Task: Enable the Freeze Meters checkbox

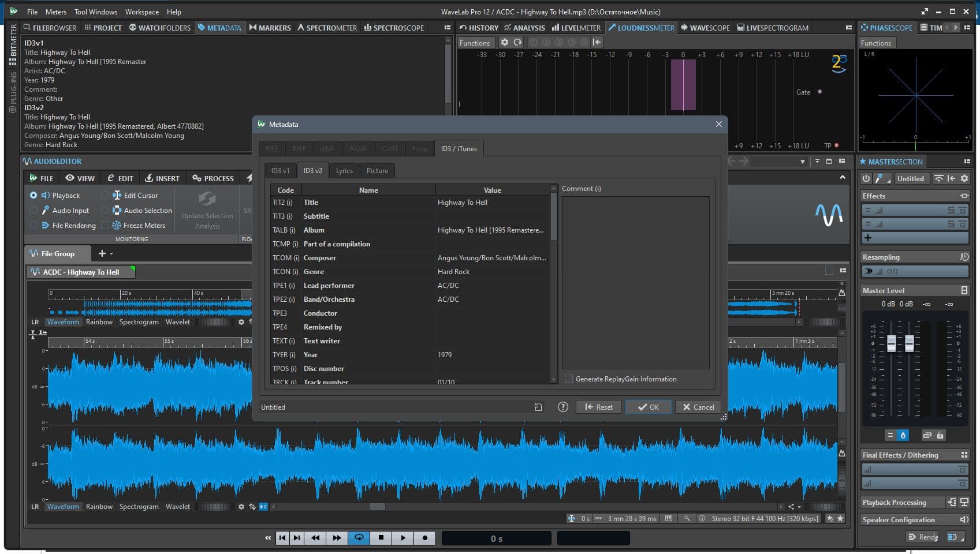Action: click(x=105, y=226)
